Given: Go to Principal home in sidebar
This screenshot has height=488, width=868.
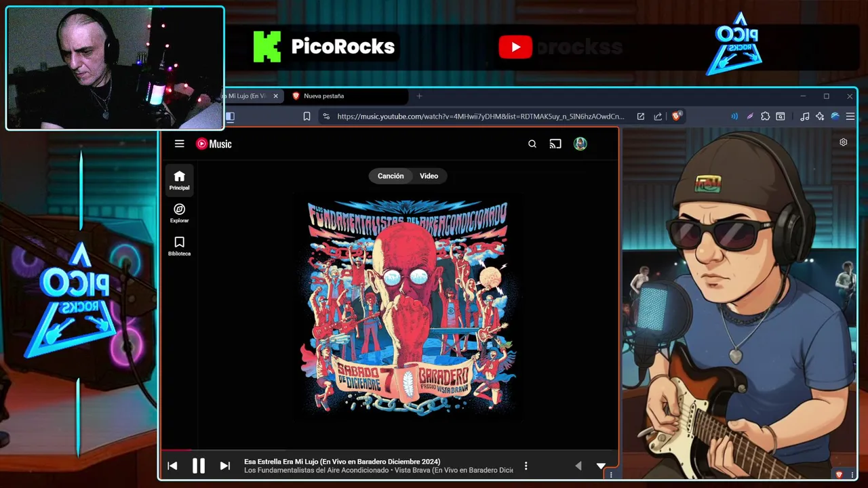Looking at the screenshot, I should pos(179,180).
